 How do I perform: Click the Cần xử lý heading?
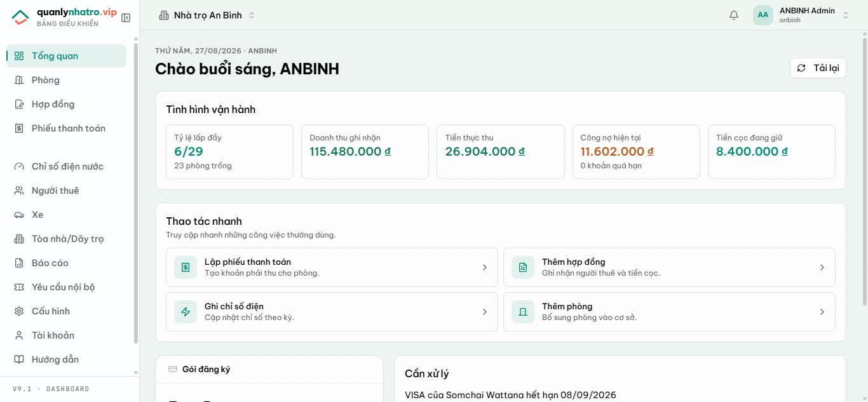(427, 374)
